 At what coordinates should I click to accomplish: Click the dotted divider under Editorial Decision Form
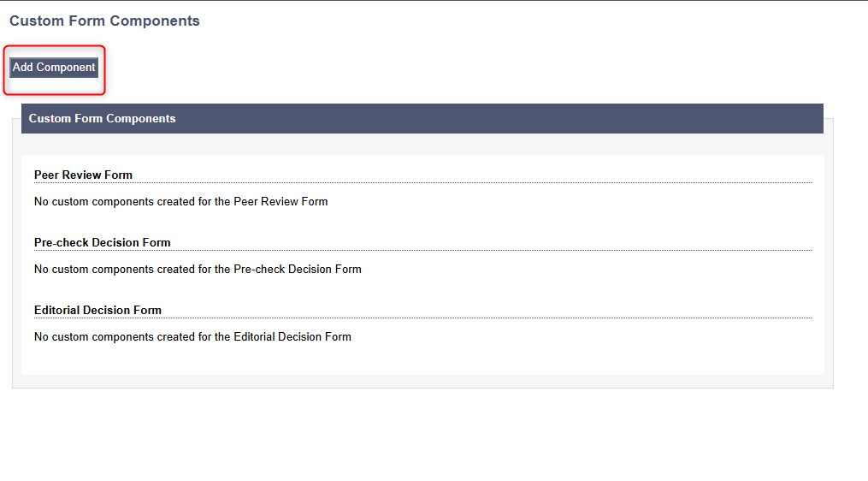(513, 318)
